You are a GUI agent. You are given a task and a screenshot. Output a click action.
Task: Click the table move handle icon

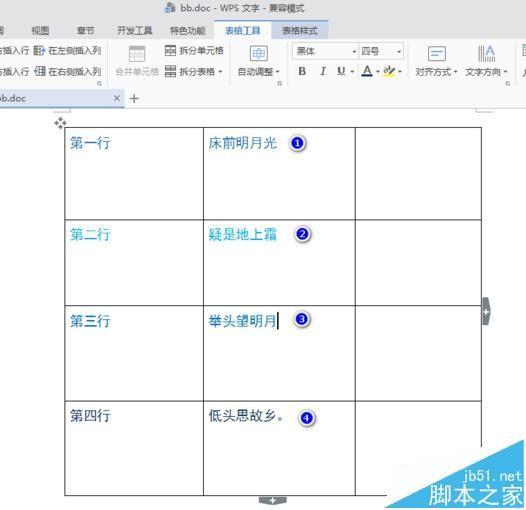pyautogui.click(x=60, y=123)
